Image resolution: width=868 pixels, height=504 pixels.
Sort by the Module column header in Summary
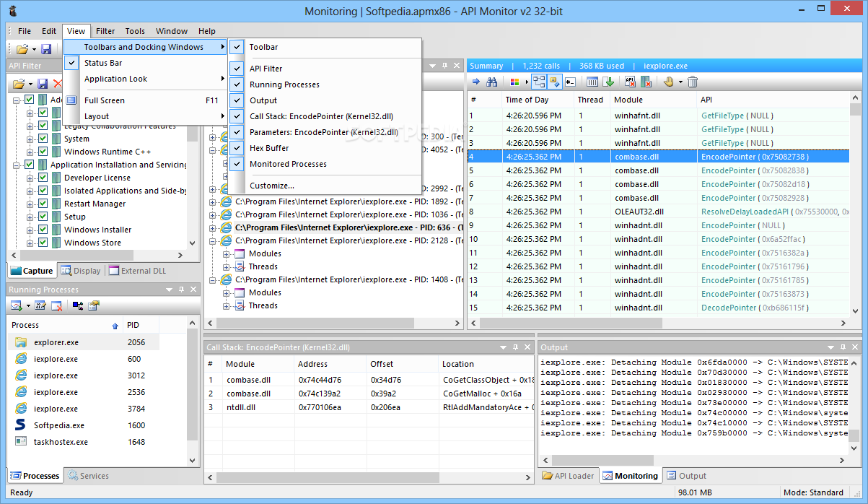pos(652,100)
